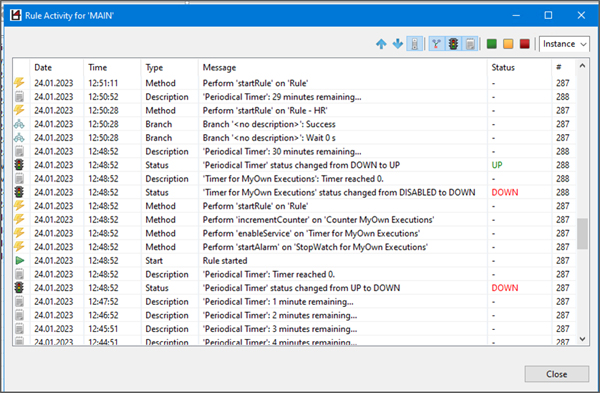Toggle the Branch entries filter icon
Viewport: 600px width, 393px height.
coord(437,44)
